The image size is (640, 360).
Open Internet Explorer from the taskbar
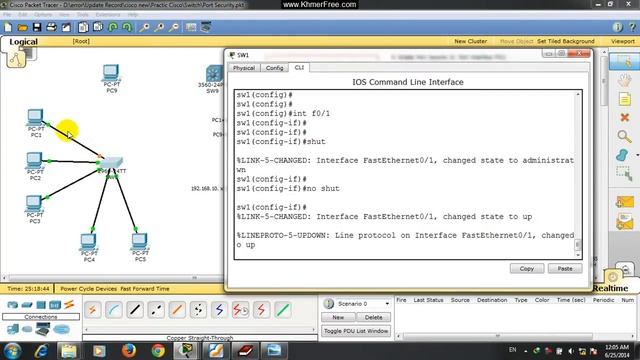click(41, 351)
